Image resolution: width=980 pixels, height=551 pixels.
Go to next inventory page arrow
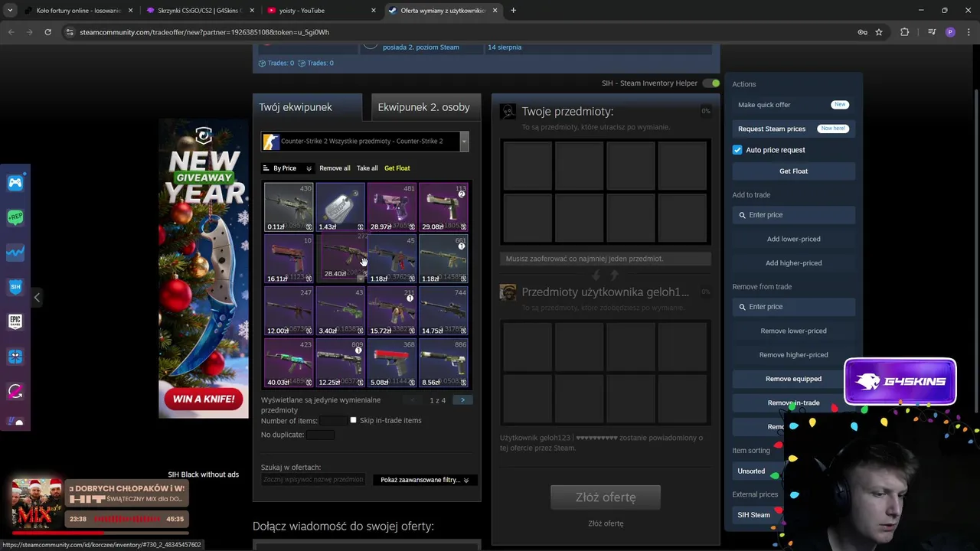coord(462,400)
